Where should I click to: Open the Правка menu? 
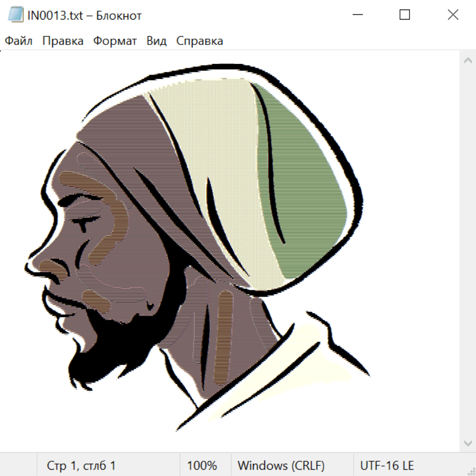[x=62, y=41]
